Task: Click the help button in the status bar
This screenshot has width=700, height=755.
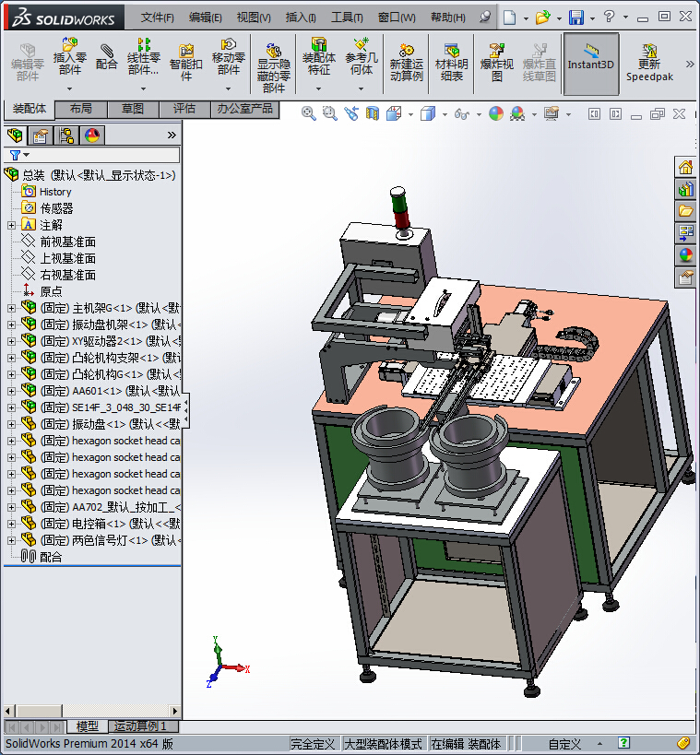Action: click(623, 743)
